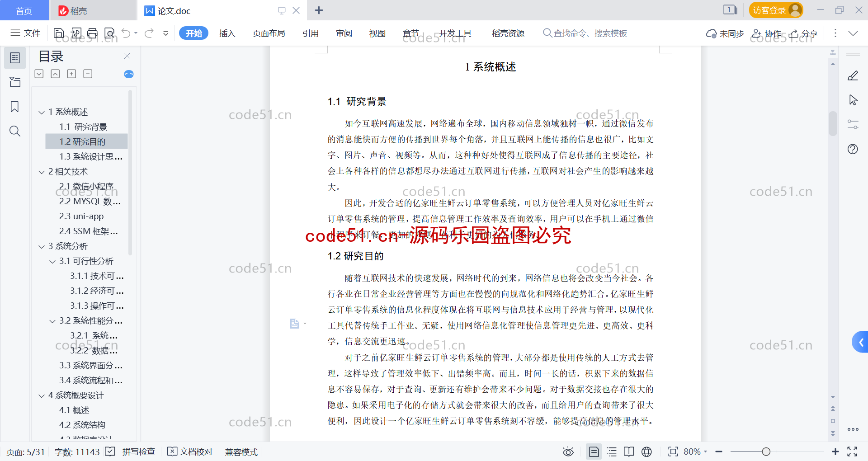Image resolution: width=868 pixels, height=461 pixels.
Task: Click the Redo arrow
Action: click(x=149, y=33)
